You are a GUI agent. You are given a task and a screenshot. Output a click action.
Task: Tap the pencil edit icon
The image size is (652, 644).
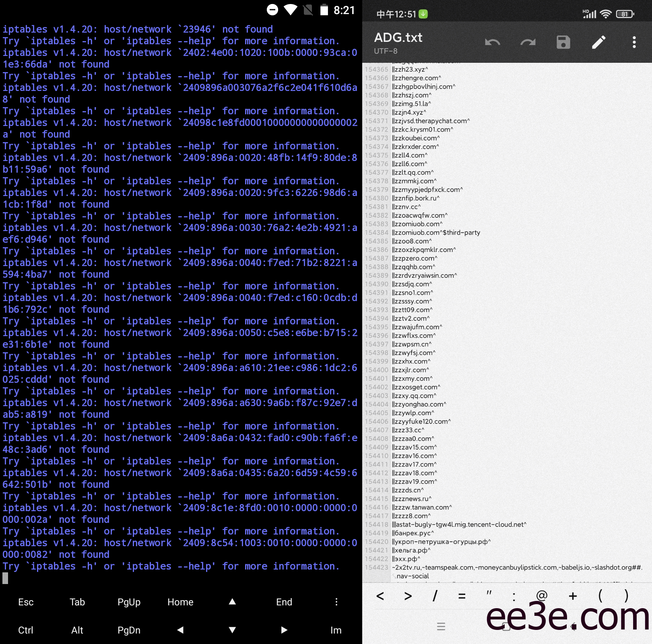(x=598, y=42)
